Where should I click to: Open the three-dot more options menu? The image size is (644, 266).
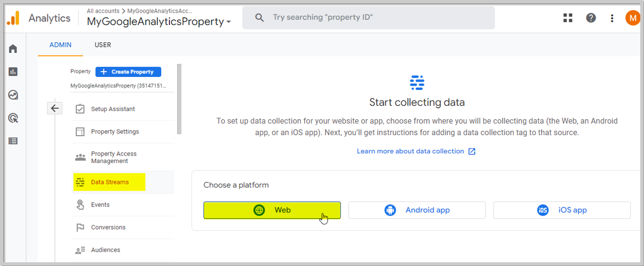coord(612,18)
